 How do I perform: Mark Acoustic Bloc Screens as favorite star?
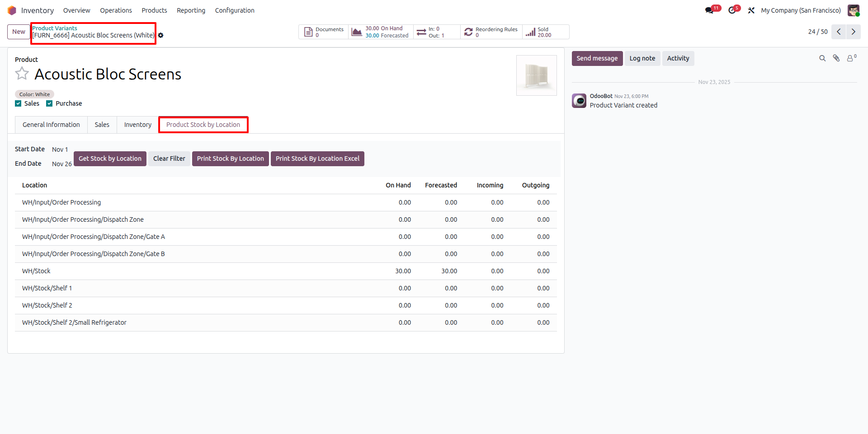pyautogui.click(x=22, y=74)
